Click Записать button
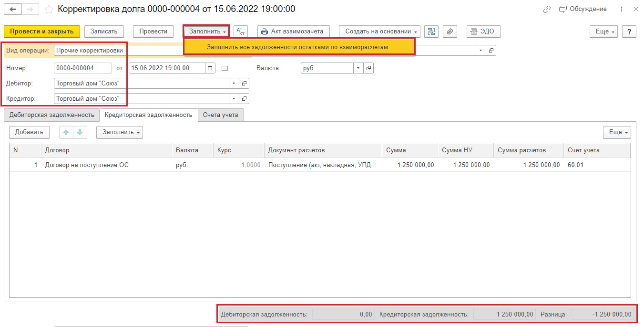 point(104,32)
